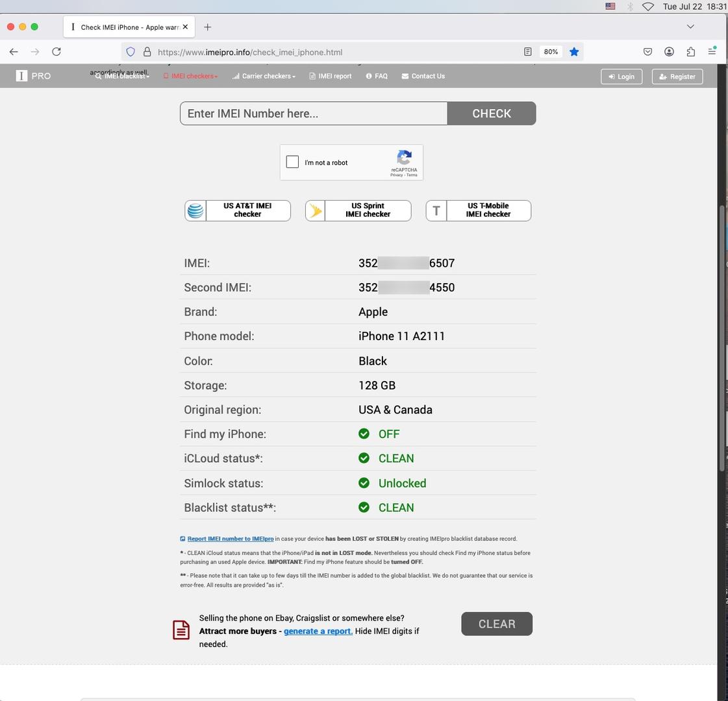Click the page vertical scrollbar

[722, 339]
